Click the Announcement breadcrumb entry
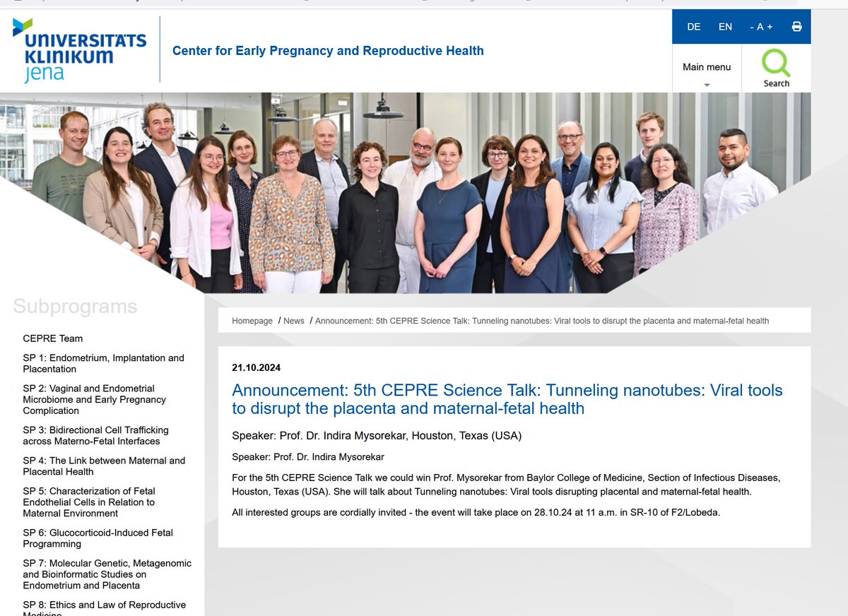 click(542, 321)
